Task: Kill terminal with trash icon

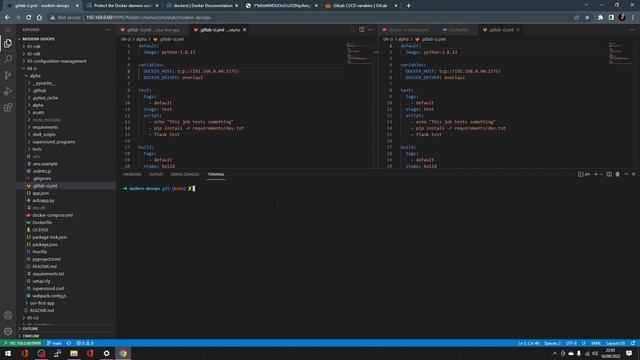Action: coord(618,174)
